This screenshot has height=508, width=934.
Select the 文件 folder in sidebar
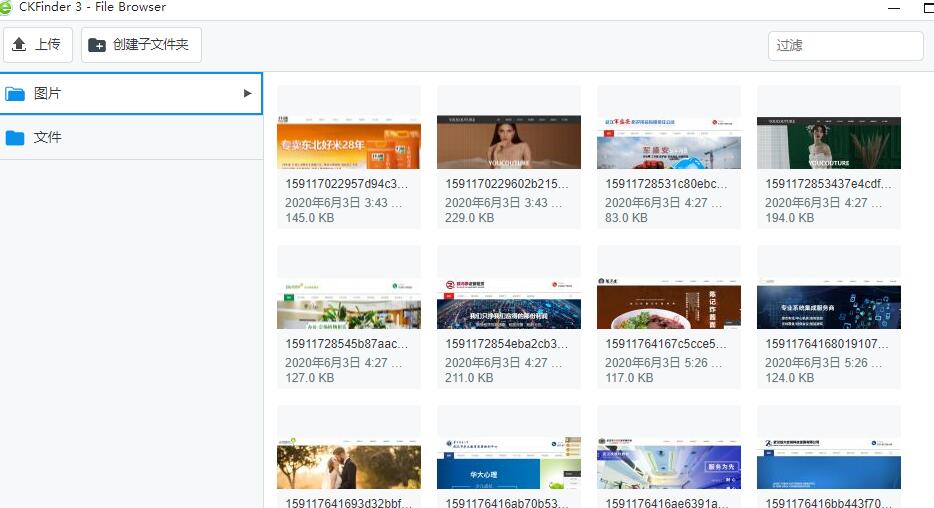point(48,138)
